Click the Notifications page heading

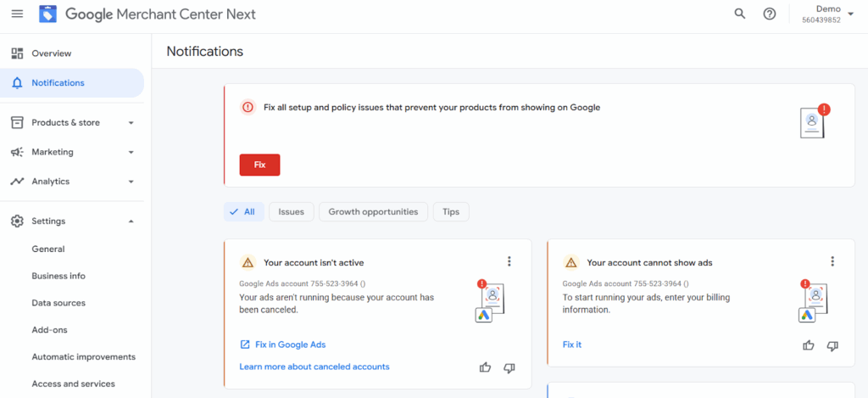(205, 52)
